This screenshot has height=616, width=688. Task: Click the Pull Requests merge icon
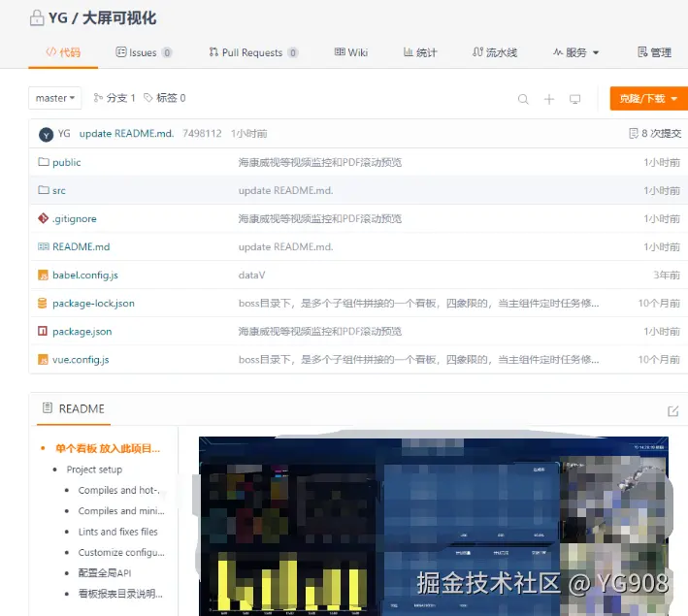pyautogui.click(x=213, y=52)
